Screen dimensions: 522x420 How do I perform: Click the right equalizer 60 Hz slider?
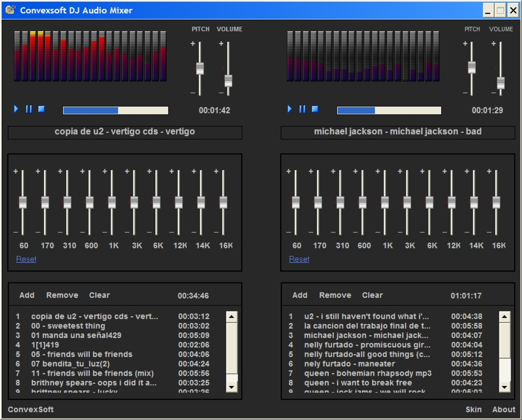pyautogui.click(x=295, y=202)
